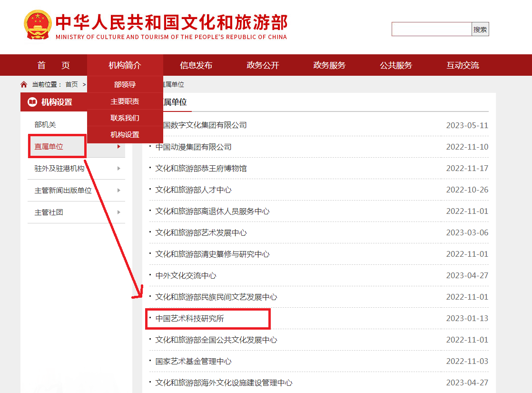The width and height of the screenshot is (532, 393).
Task: Go to 信息发布 in the navigation bar
Action: point(196,65)
